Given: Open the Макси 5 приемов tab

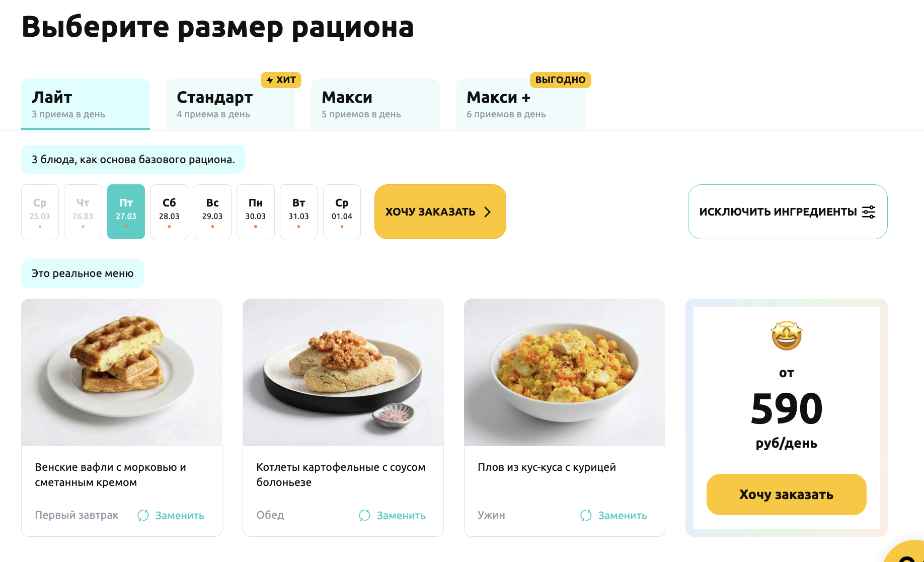Looking at the screenshot, I should [375, 104].
